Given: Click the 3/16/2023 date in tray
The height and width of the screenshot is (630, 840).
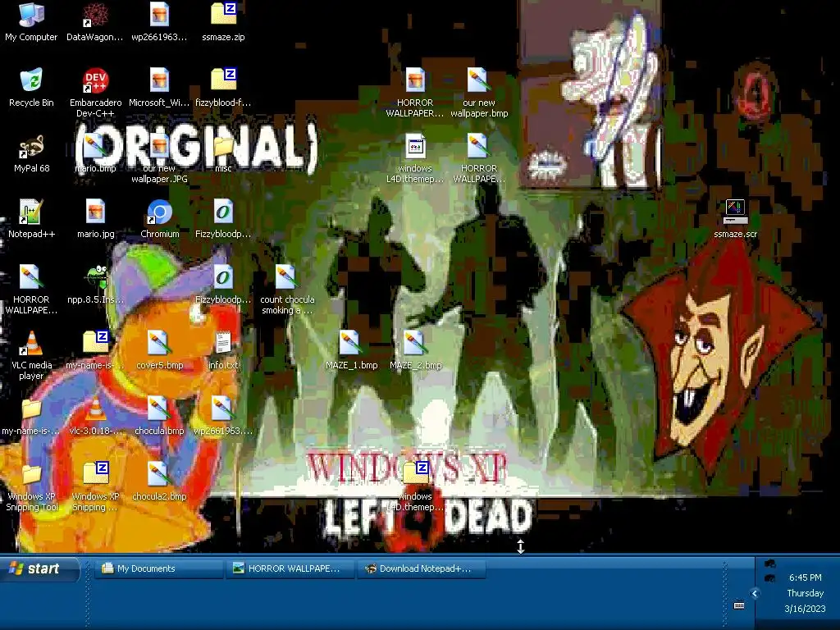Looking at the screenshot, I should (806, 609).
